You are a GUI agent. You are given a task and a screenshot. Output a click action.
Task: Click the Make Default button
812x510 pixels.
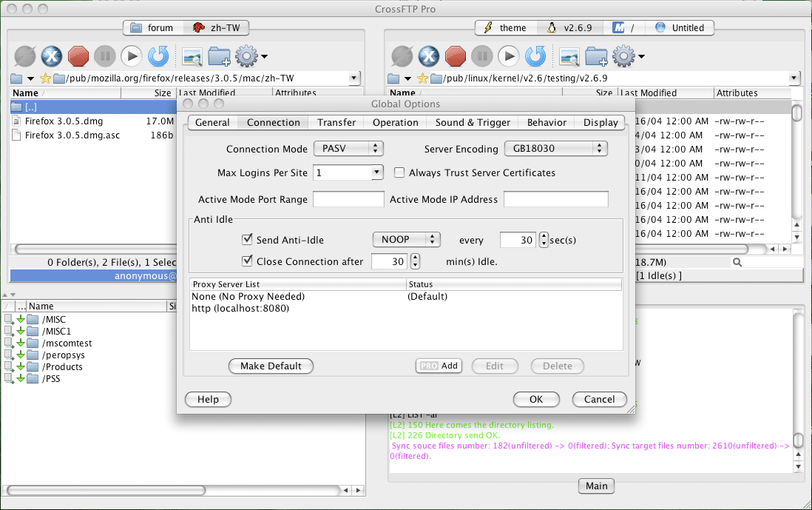coord(271,366)
